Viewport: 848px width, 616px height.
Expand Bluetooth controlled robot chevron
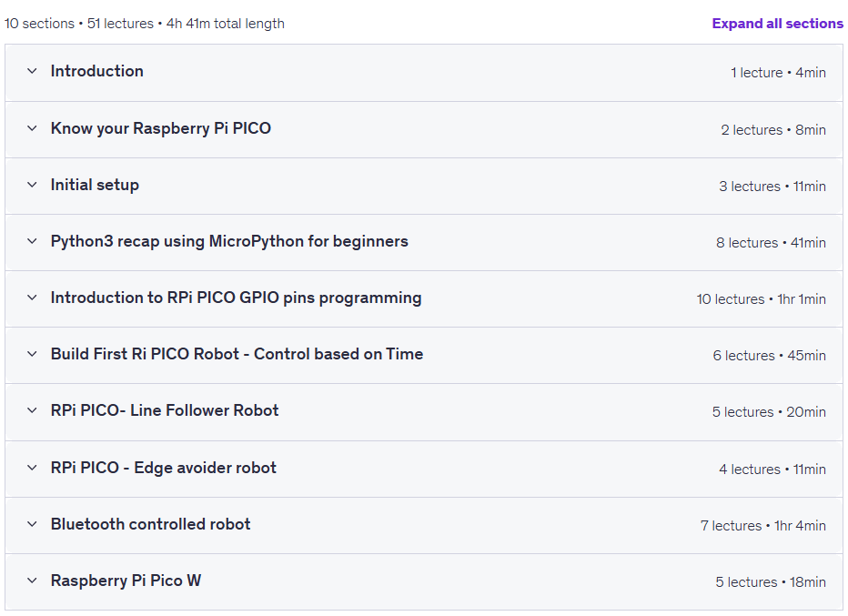32,524
